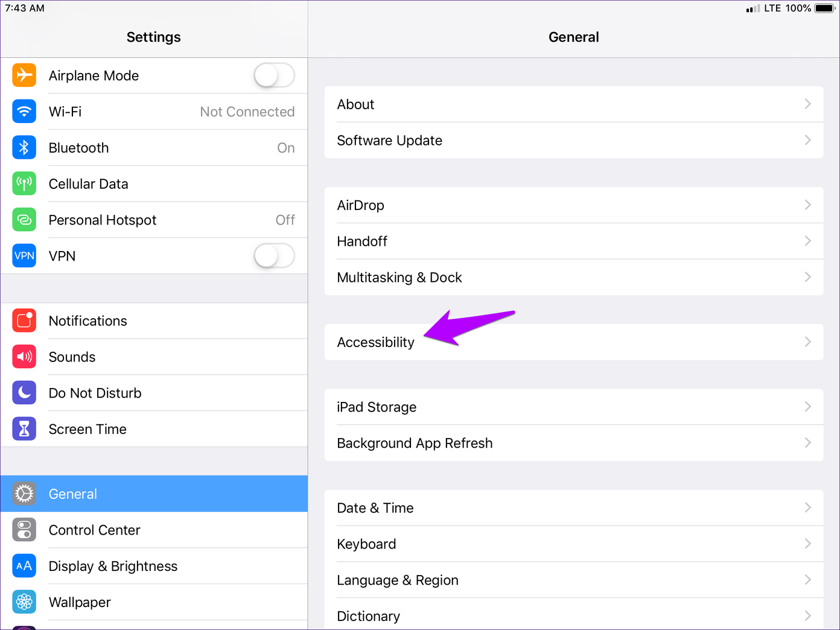Select Display & Brightness in sidebar
The height and width of the screenshot is (630, 840).
(113, 566)
